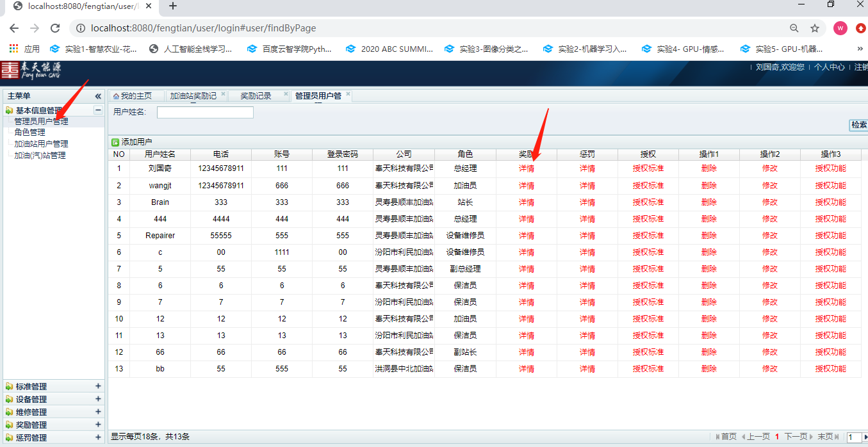The image size is (868, 447).
Task: Expand the 标准管理 menu section
Action: (x=98, y=386)
